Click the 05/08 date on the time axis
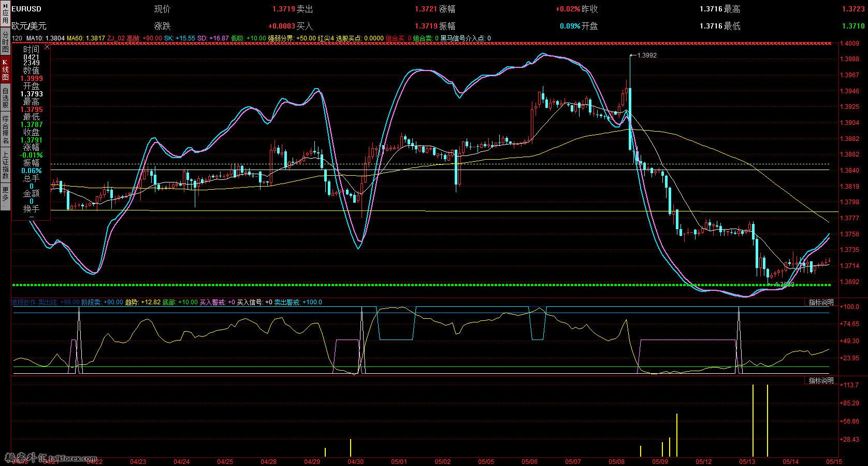Viewport: 868px width, 466px height. pyautogui.click(x=616, y=461)
